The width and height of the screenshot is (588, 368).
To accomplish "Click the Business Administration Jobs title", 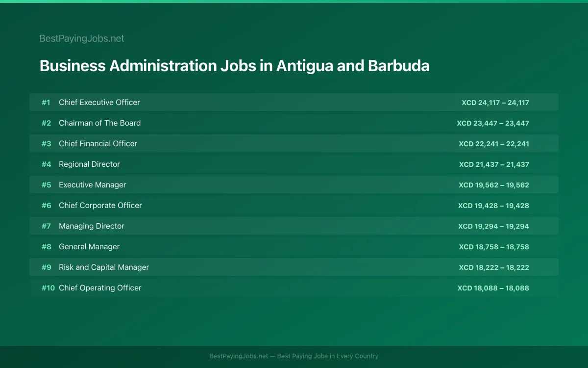I will (234, 66).
